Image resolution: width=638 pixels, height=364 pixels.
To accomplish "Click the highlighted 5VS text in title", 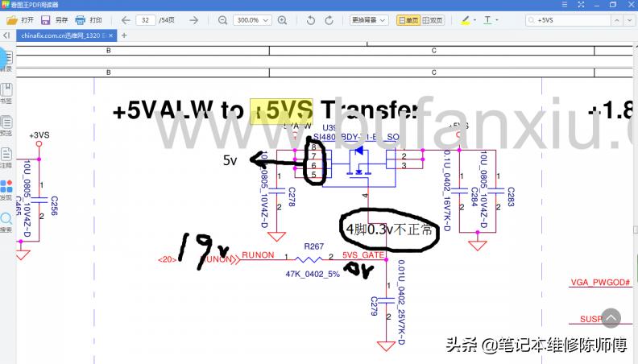I will pyautogui.click(x=281, y=110).
